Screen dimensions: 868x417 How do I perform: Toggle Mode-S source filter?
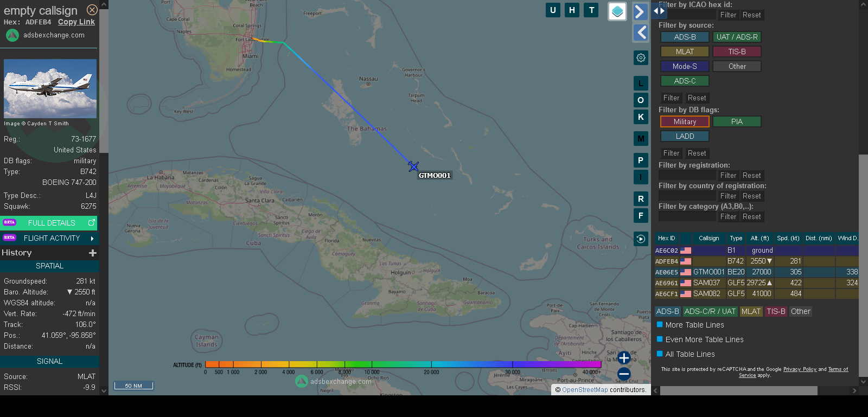(x=685, y=66)
